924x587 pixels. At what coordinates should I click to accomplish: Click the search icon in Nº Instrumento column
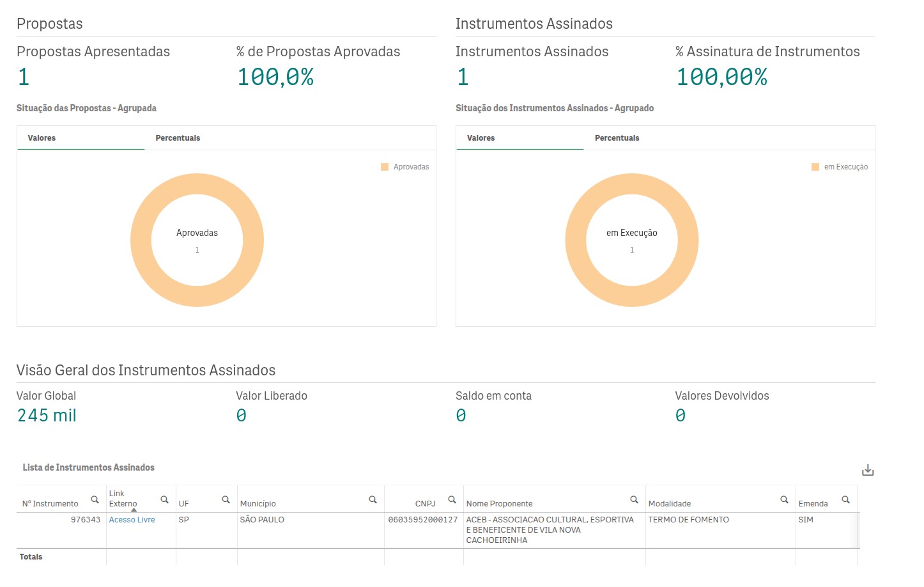pyautogui.click(x=95, y=499)
